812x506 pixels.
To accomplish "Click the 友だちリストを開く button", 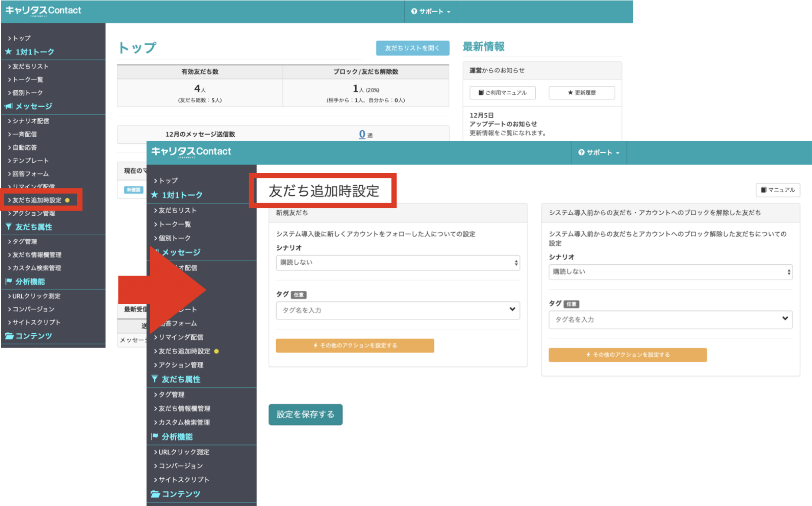I will coord(413,48).
